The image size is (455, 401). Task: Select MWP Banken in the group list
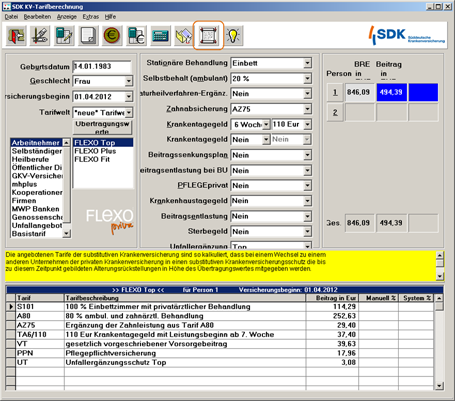pos(36,209)
